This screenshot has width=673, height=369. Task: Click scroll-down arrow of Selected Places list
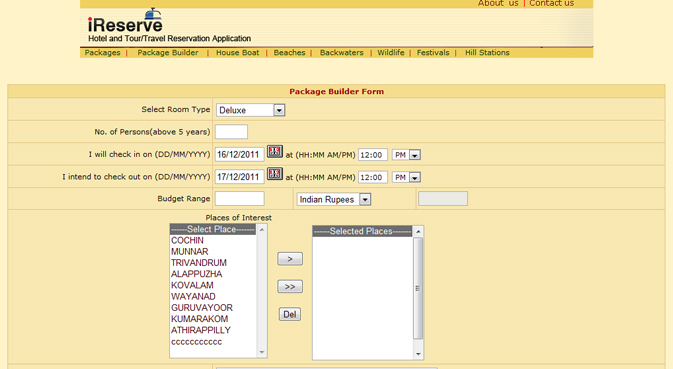point(418,354)
